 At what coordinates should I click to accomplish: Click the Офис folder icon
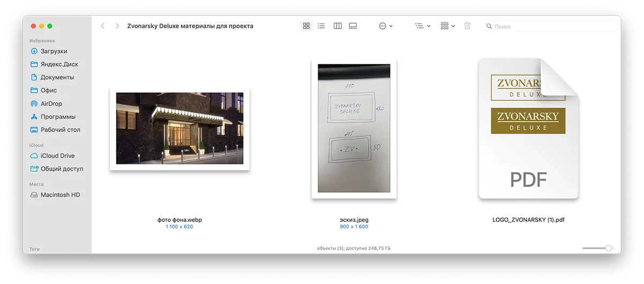click(x=34, y=91)
